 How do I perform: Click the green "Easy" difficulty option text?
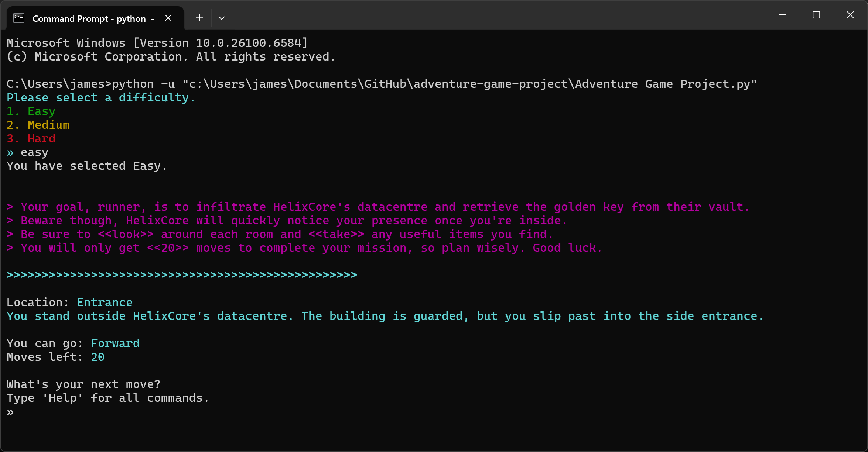coord(41,111)
